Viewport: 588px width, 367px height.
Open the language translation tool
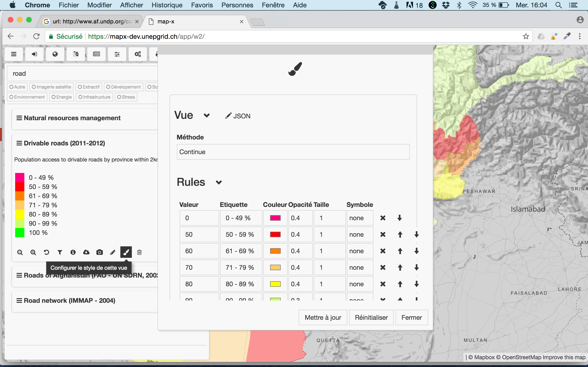pos(75,54)
